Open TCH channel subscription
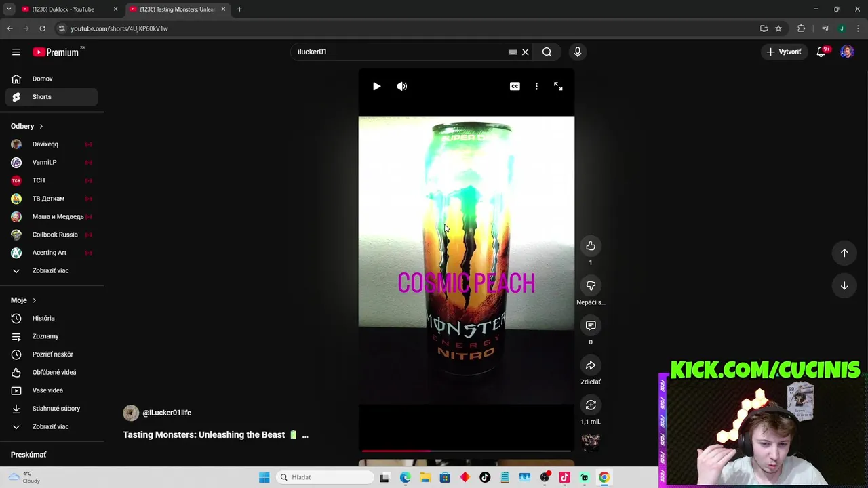This screenshot has height=488, width=868. pyautogui.click(x=52, y=180)
